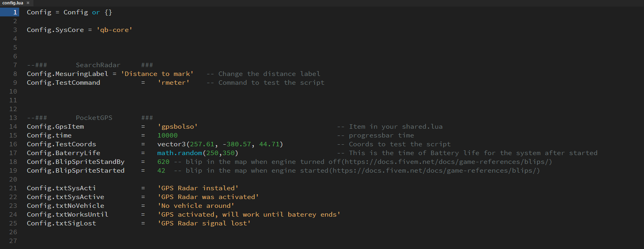This screenshot has height=249, width=644.
Task: Click the 'rmeter' test command string
Action: tap(173, 83)
